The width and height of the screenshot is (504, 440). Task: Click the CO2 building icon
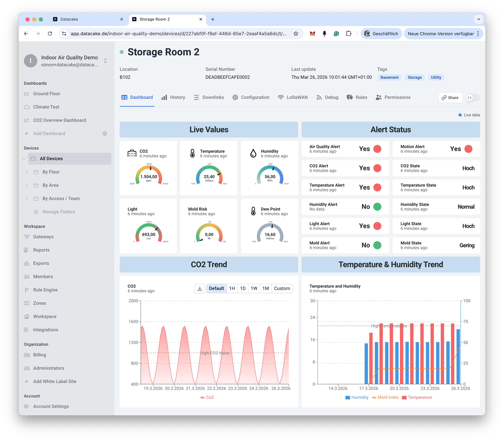click(132, 153)
